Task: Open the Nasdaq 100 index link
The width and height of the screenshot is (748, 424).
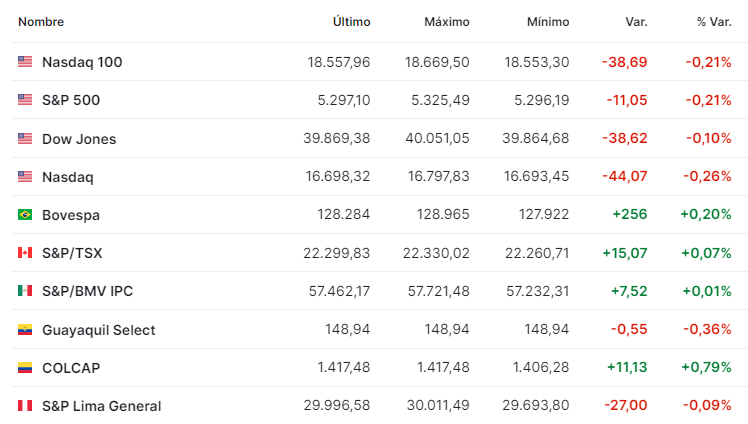Action: click(x=82, y=62)
